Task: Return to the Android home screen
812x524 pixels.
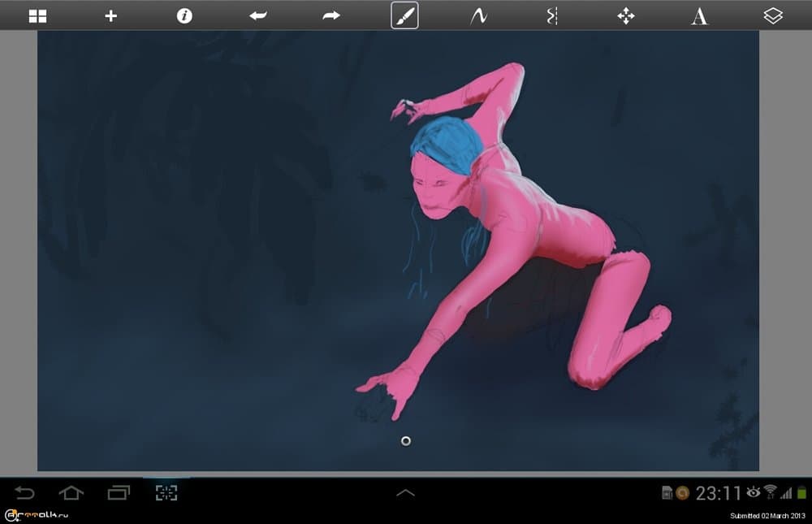Action: point(72,492)
